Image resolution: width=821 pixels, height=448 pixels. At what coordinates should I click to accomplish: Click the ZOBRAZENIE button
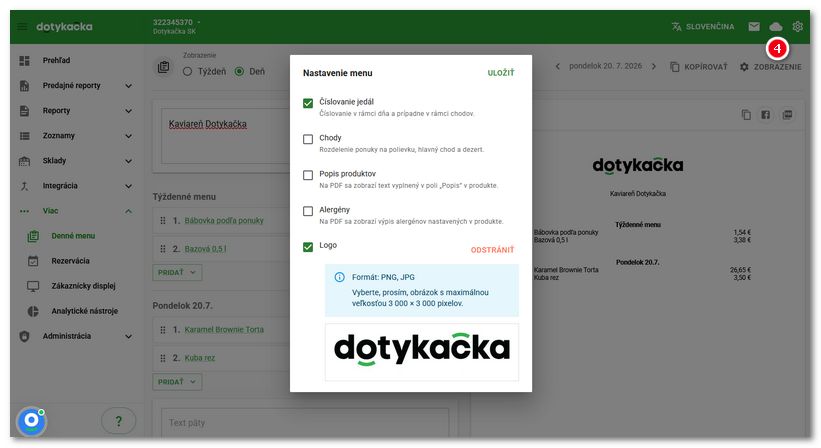click(x=770, y=67)
